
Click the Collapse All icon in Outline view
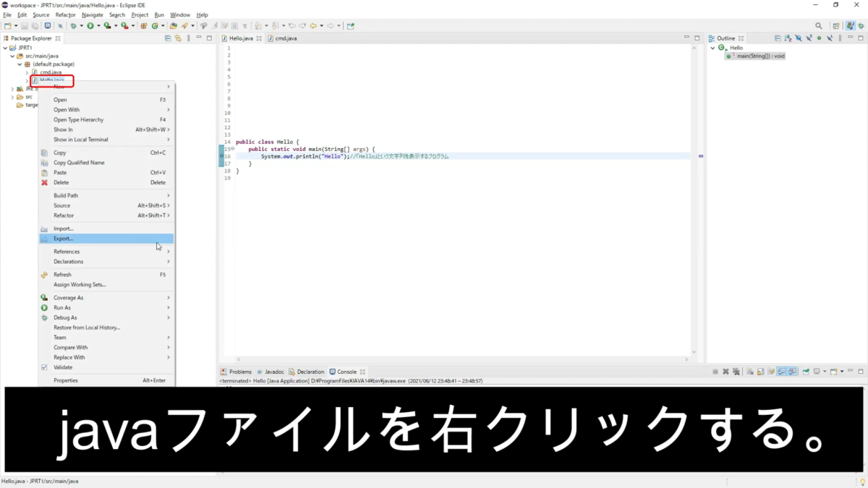[x=777, y=38]
